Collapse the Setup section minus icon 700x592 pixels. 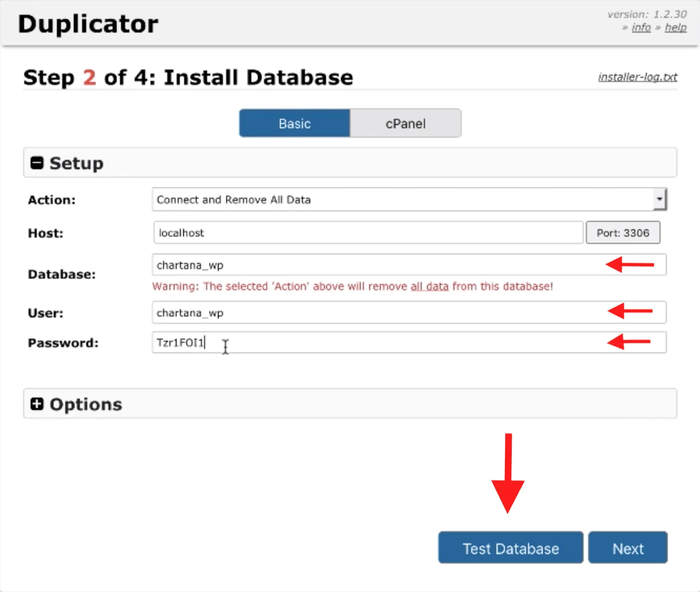coord(37,163)
